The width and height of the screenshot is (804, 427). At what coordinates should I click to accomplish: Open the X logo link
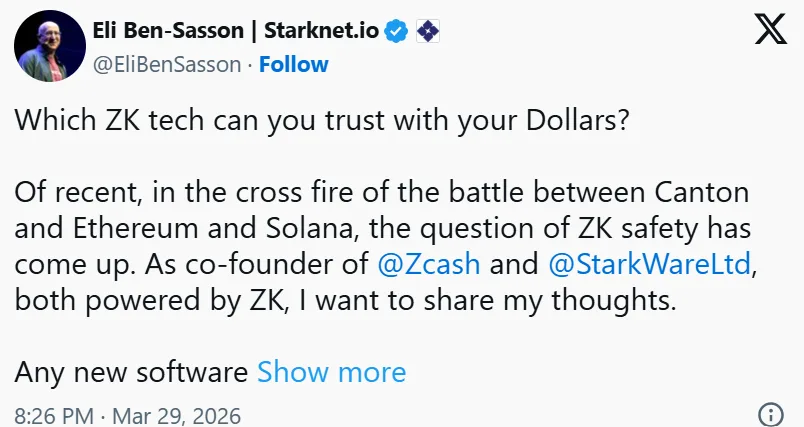(x=770, y=29)
